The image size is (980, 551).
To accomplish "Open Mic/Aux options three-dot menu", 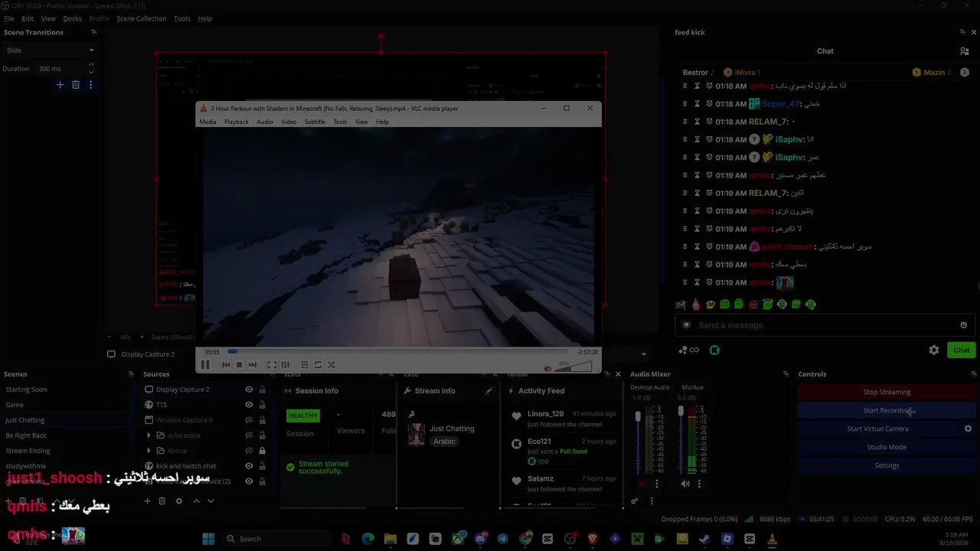I will click(699, 484).
